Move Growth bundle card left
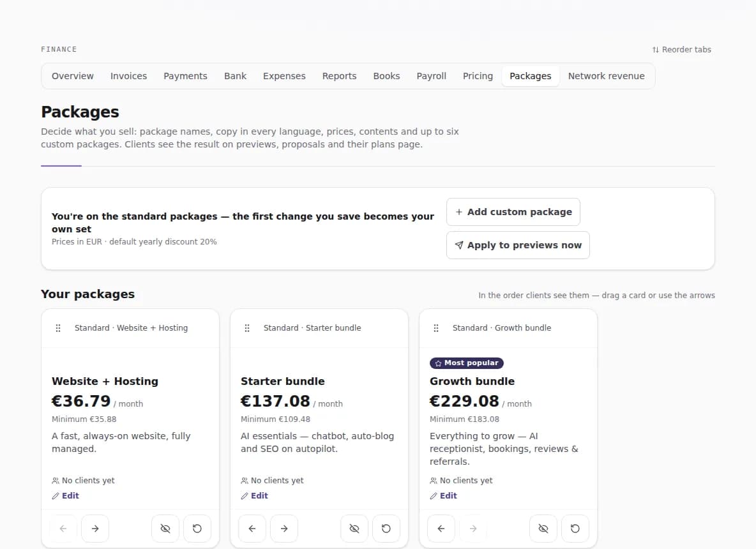The image size is (756, 549). [441, 529]
